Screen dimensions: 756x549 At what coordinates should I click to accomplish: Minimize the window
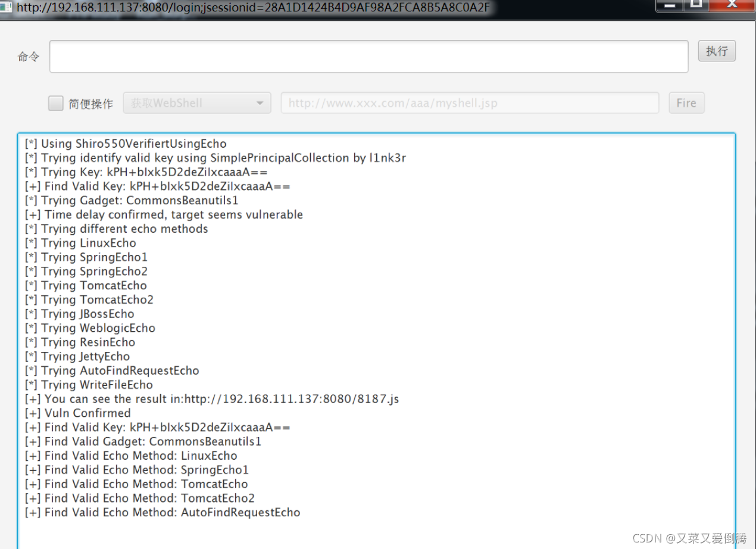pyautogui.click(x=670, y=5)
